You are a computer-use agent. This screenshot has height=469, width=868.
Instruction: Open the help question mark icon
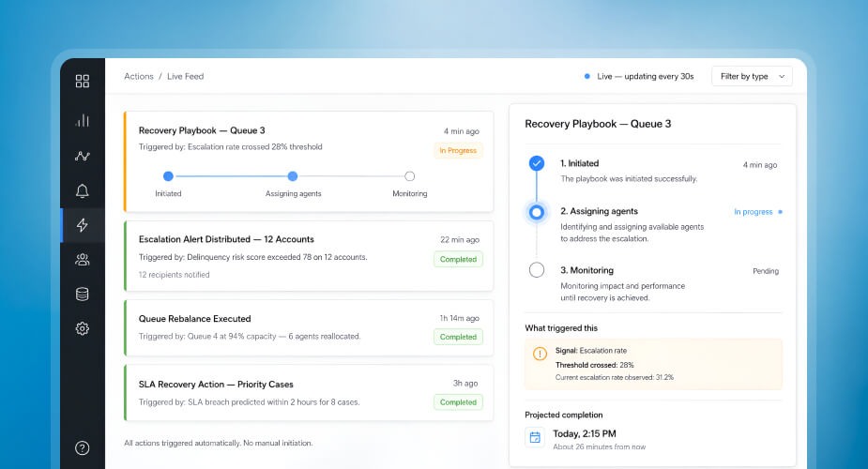(82, 448)
